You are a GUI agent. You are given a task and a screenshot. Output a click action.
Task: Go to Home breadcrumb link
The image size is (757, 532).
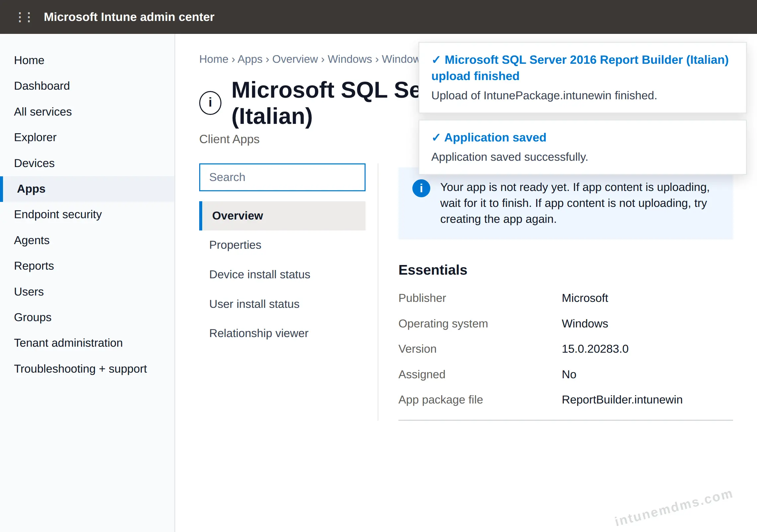pos(214,59)
